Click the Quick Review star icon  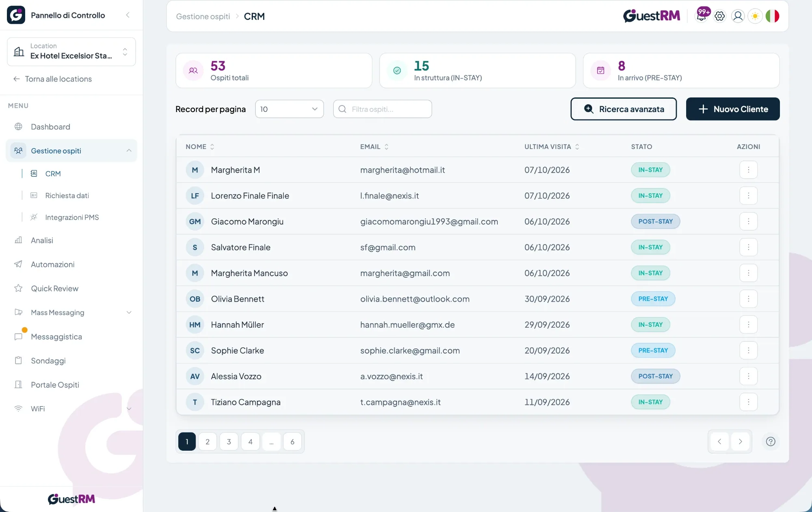pyautogui.click(x=18, y=288)
